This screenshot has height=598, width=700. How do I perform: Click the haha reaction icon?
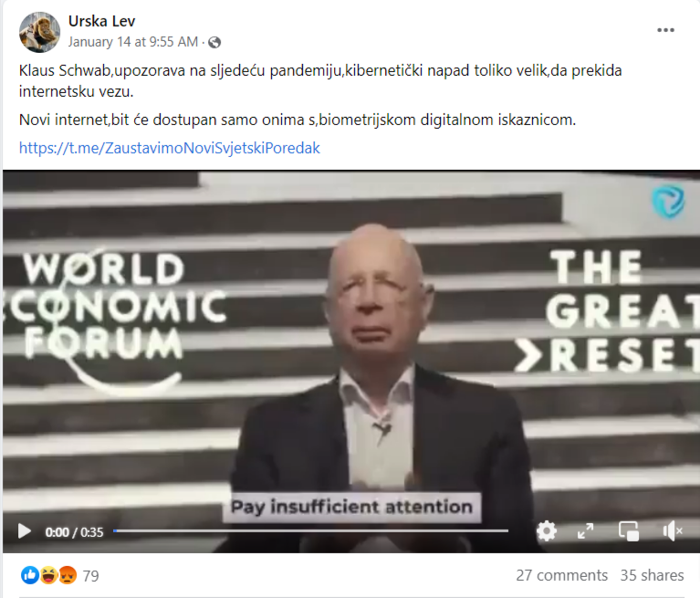tap(48, 575)
